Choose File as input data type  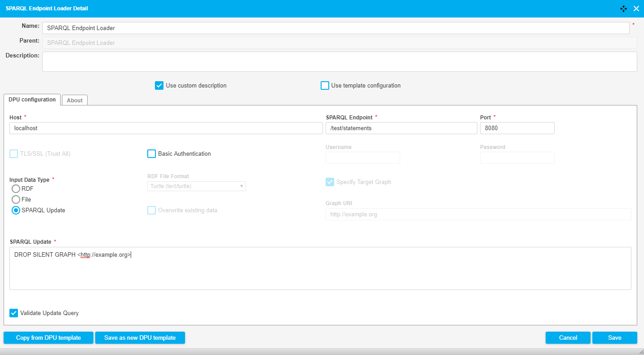point(16,200)
